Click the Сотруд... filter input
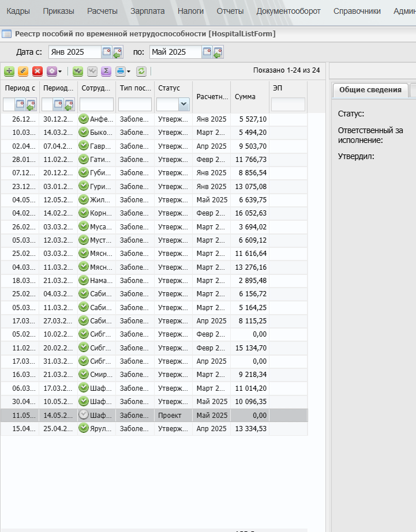The width and height of the screenshot is (416, 532). [x=96, y=104]
